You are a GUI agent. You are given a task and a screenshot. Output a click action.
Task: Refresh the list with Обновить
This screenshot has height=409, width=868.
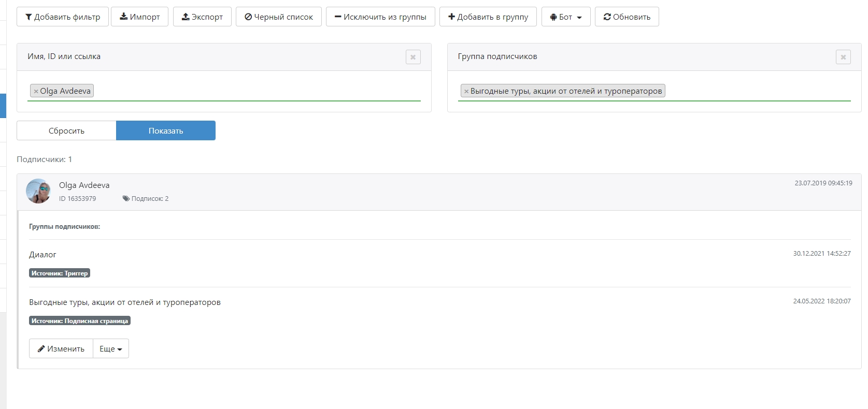pos(627,17)
